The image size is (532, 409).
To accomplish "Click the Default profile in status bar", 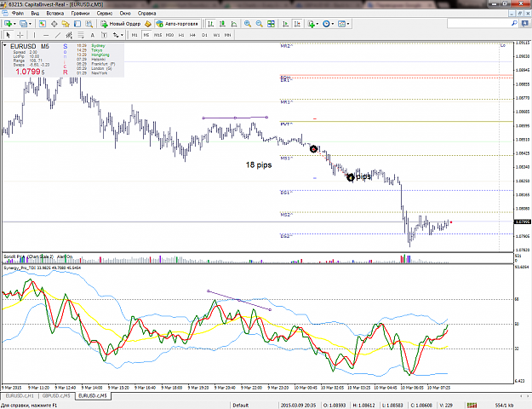I will coord(241,406).
